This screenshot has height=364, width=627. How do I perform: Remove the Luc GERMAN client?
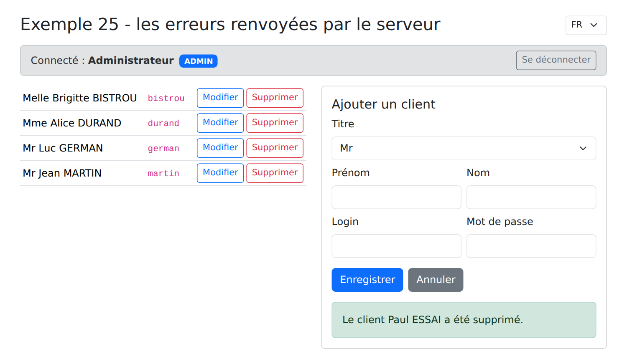click(x=275, y=148)
